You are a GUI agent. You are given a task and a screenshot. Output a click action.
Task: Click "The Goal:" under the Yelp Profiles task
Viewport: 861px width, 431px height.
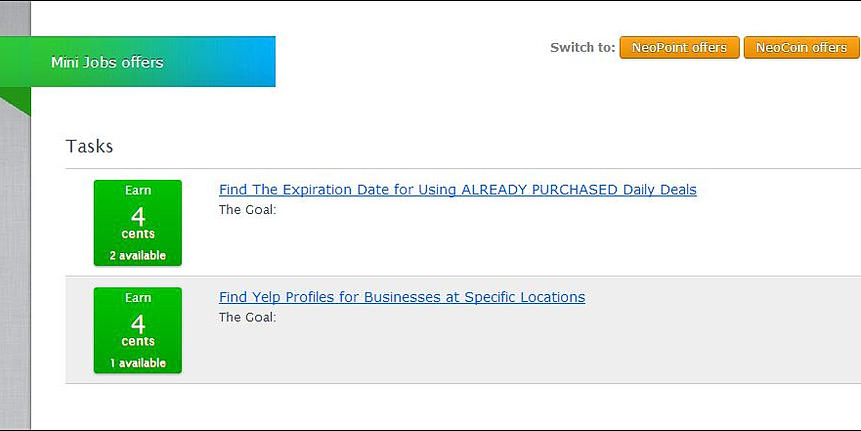click(x=247, y=317)
